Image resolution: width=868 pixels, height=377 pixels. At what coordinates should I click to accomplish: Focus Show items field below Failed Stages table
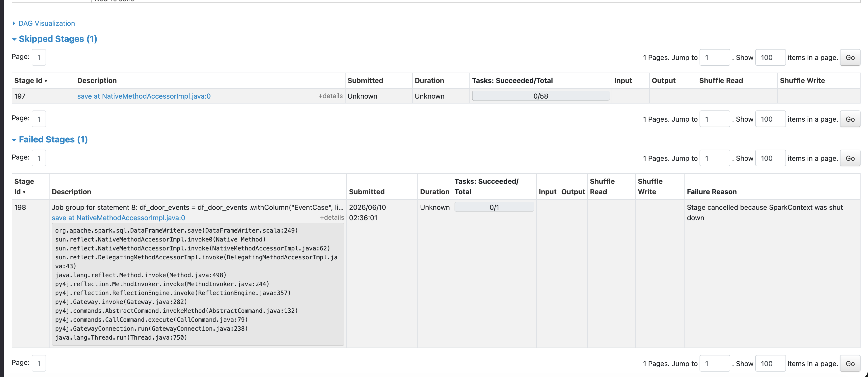click(x=770, y=364)
